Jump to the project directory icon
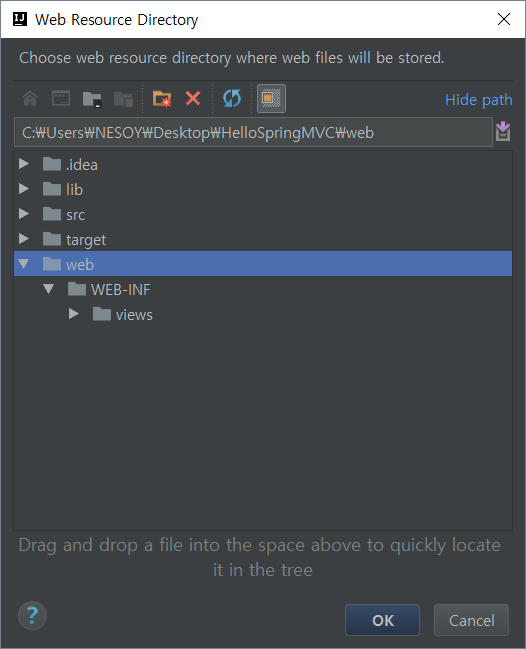This screenshot has width=526, height=649. pos(92,99)
